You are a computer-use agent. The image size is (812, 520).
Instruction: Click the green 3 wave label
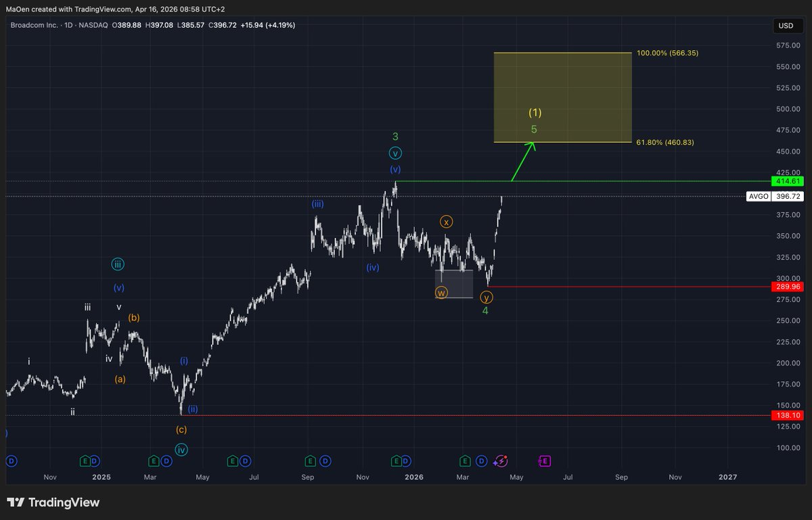click(395, 137)
